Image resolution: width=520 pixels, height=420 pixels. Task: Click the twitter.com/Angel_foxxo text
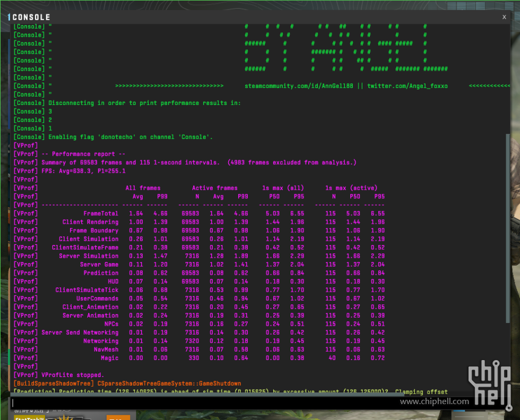point(408,86)
